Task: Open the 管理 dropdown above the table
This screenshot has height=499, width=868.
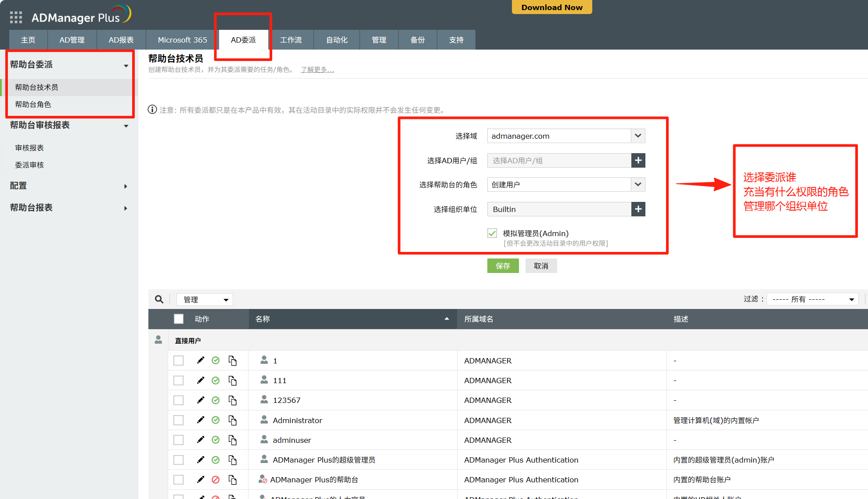Action: click(205, 299)
